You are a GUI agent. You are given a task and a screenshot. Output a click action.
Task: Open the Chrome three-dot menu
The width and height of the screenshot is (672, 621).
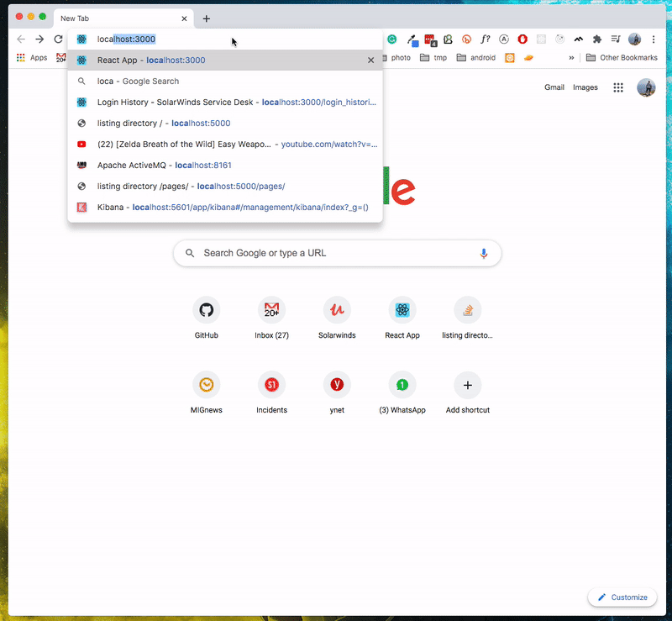[654, 39]
